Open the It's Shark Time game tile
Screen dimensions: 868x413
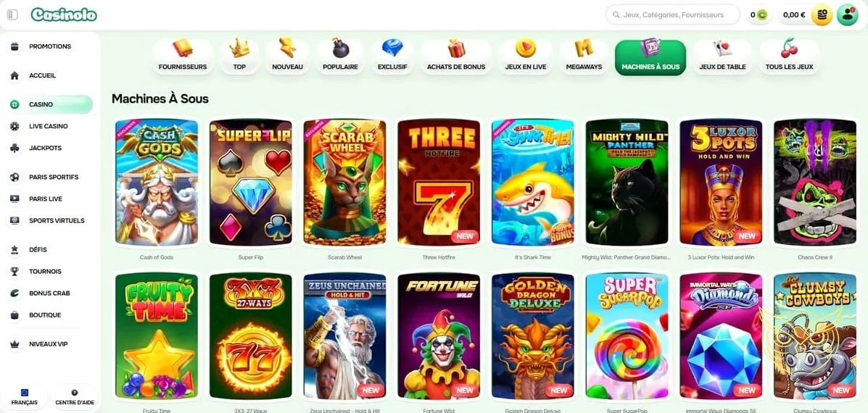tap(532, 182)
